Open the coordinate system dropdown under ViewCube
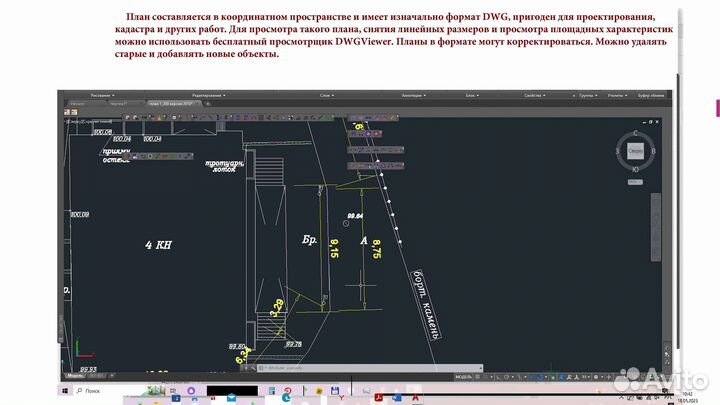Image resolution: width=720 pixels, height=405 pixels. (635, 182)
